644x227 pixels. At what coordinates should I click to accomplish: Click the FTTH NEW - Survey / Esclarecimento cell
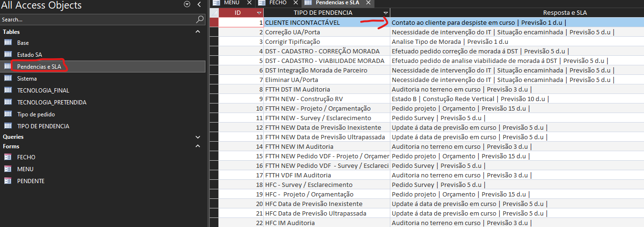327,118
